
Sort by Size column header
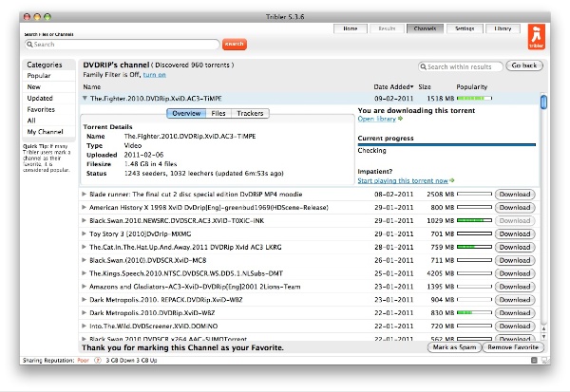(x=425, y=86)
